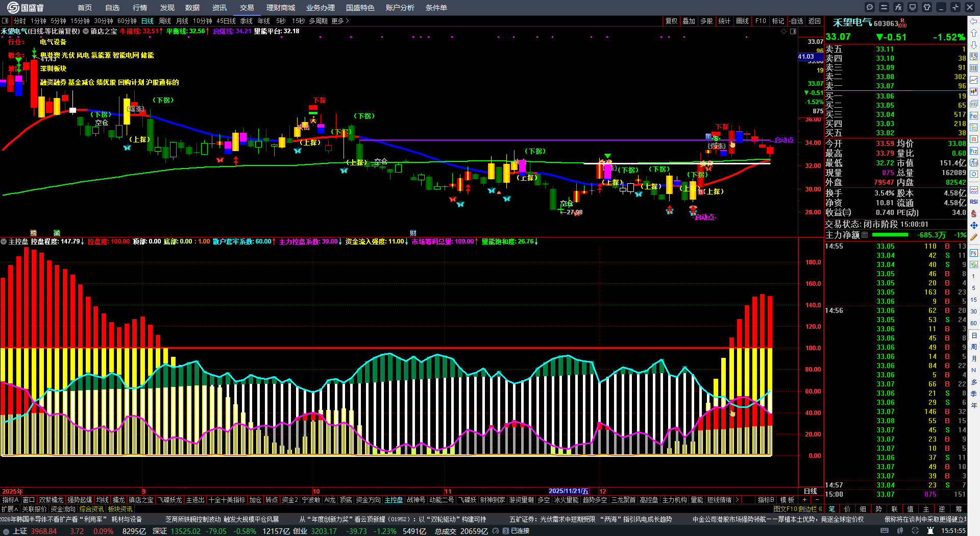Click the red S sidebar icon
Image resolution: width=980 pixels, height=536 pixels.
point(974,213)
